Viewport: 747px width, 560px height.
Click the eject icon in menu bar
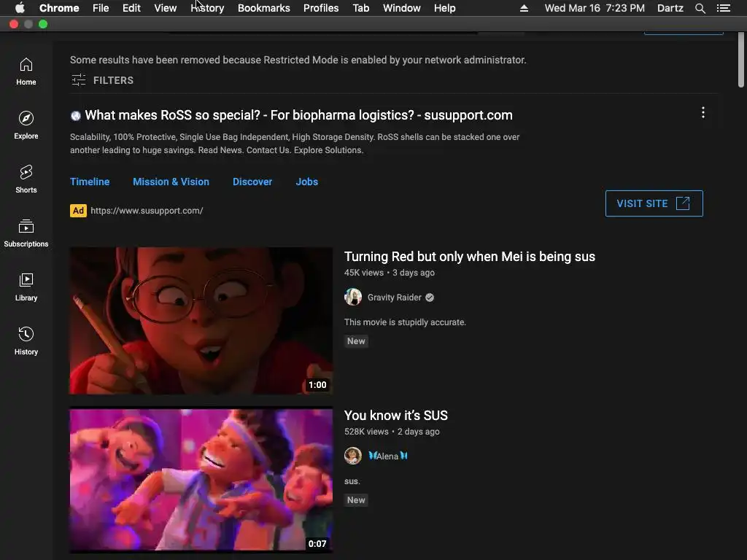[524, 8]
